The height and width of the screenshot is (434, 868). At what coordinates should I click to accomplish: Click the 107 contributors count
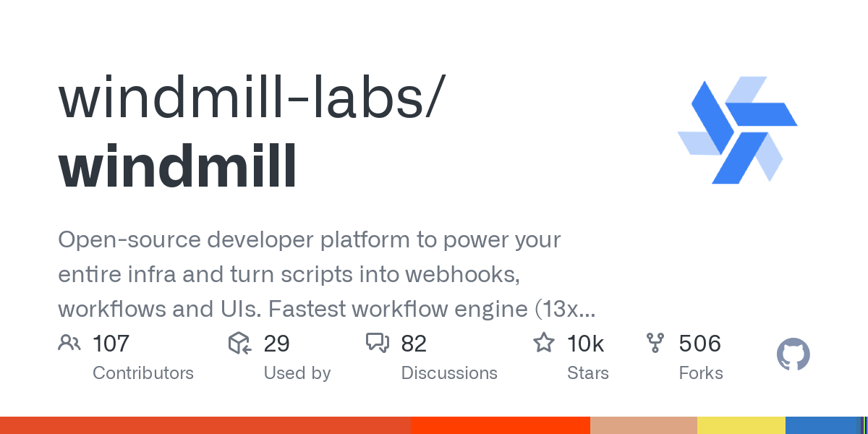point(111,343)
